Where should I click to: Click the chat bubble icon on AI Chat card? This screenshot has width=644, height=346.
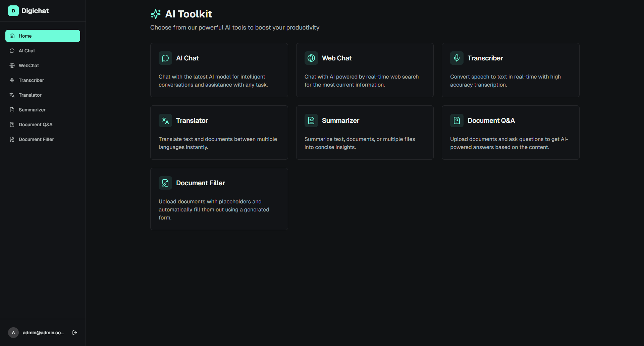point(165,58)
